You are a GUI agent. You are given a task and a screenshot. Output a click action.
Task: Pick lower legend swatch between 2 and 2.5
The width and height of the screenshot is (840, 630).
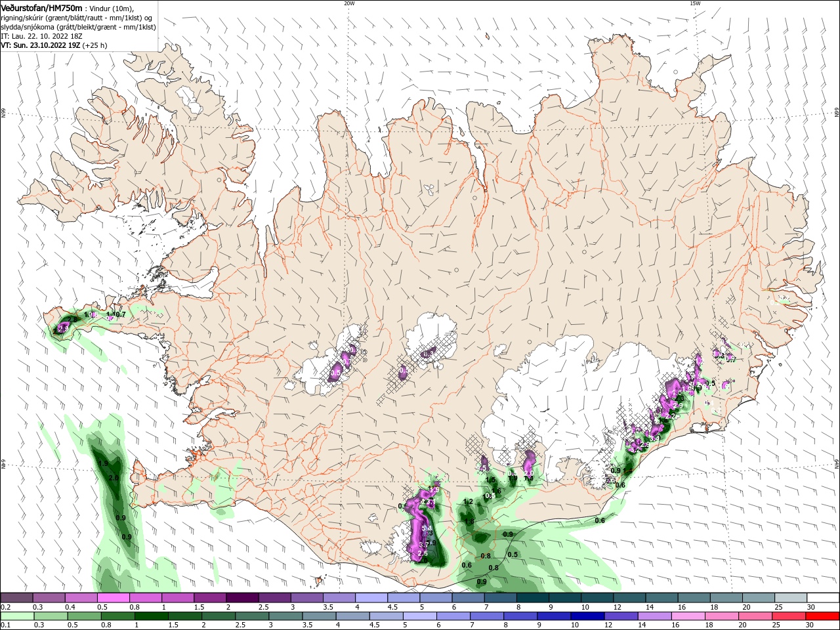[x=219, y=616]
